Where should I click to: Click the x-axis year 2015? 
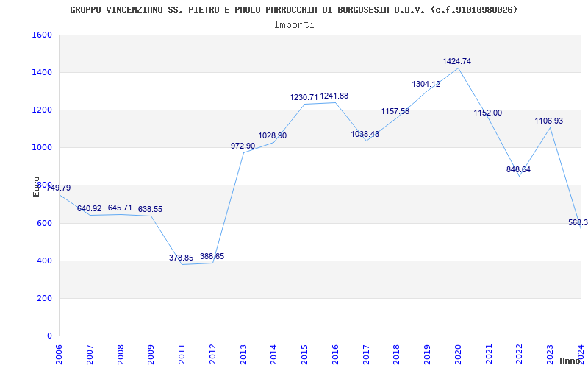(304, 354)
